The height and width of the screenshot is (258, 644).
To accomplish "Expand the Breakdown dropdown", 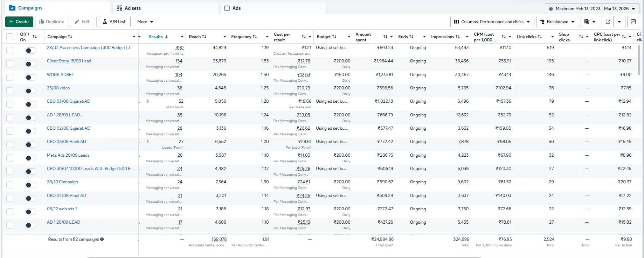I will coord(557,22).
